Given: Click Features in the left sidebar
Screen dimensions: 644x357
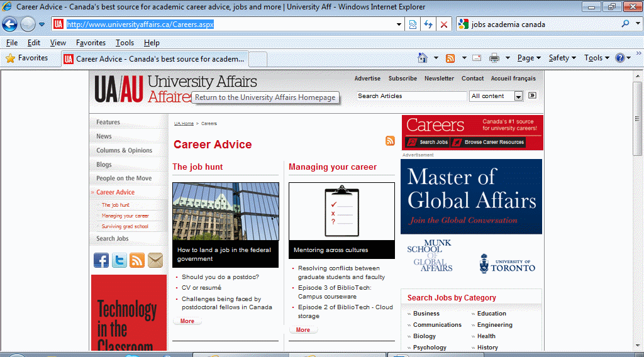Looking at the screenshot, I should [x=108, y=122].
